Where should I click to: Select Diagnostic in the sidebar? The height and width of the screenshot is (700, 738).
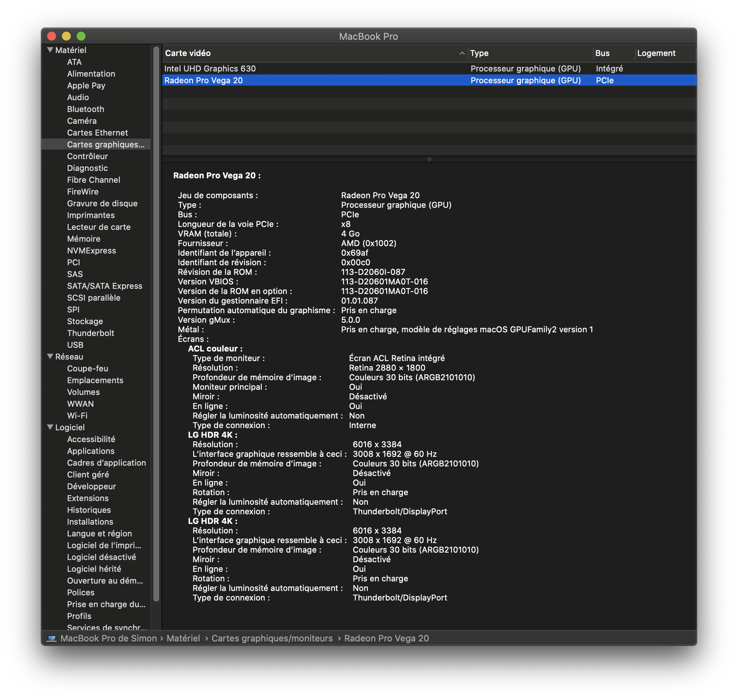point(87,168)
